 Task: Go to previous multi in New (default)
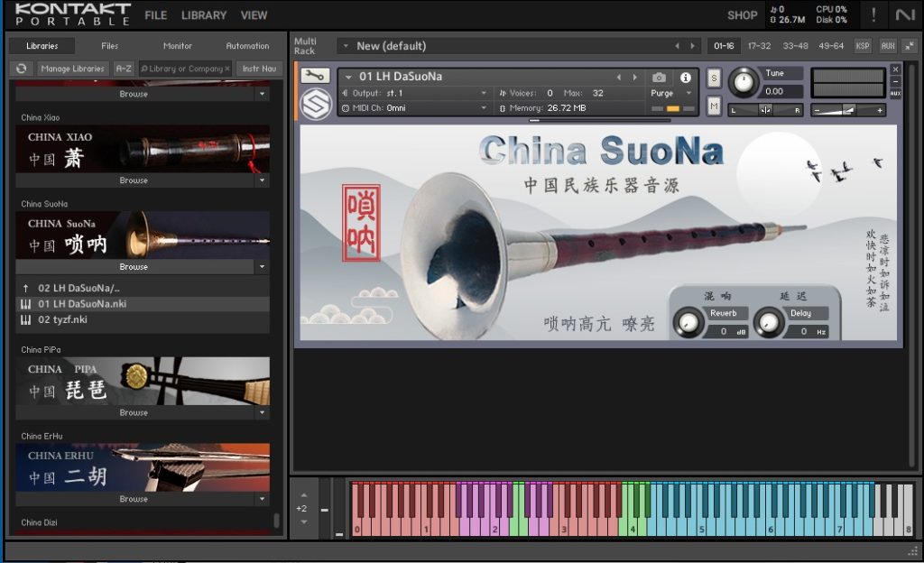coord(677,46)
